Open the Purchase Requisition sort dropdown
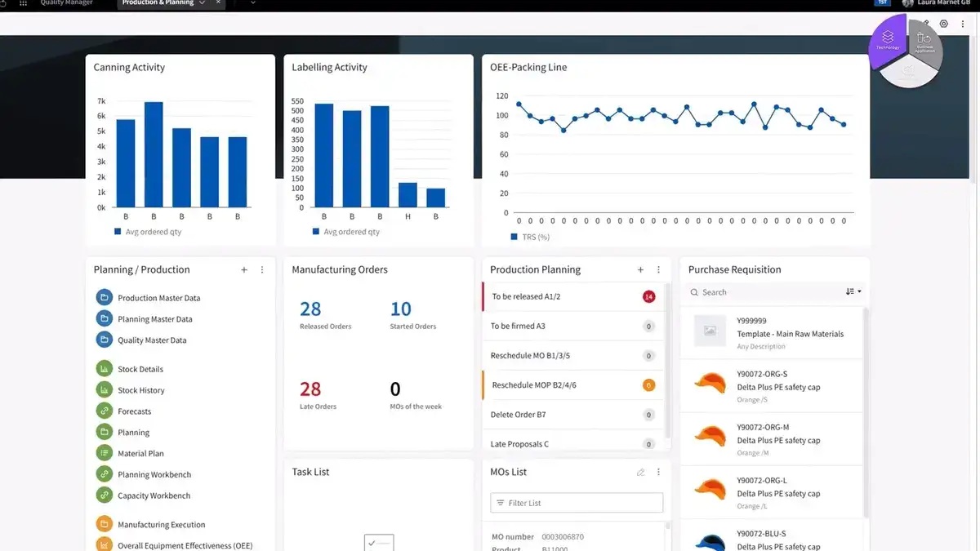The image size is (980, 551). pos(854,292)
